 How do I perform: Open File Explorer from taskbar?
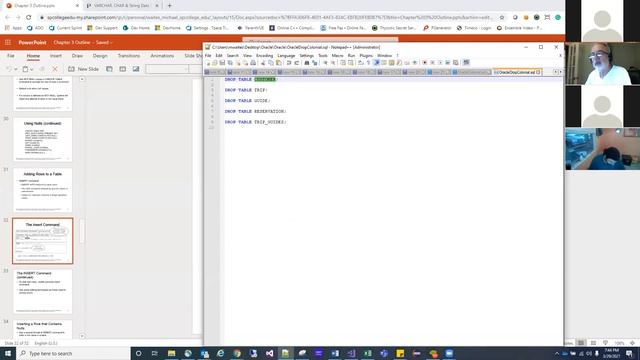coord(171,353)
